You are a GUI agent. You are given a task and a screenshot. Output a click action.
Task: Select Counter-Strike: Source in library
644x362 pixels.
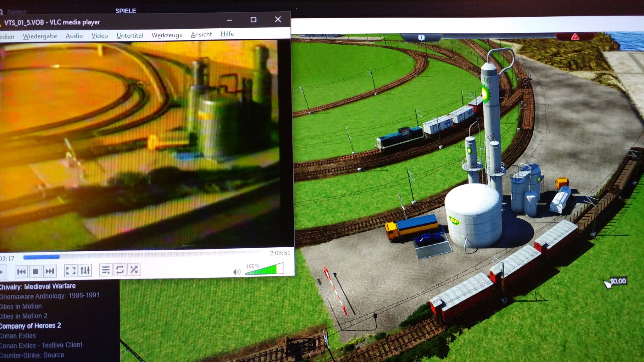[32, 355]
